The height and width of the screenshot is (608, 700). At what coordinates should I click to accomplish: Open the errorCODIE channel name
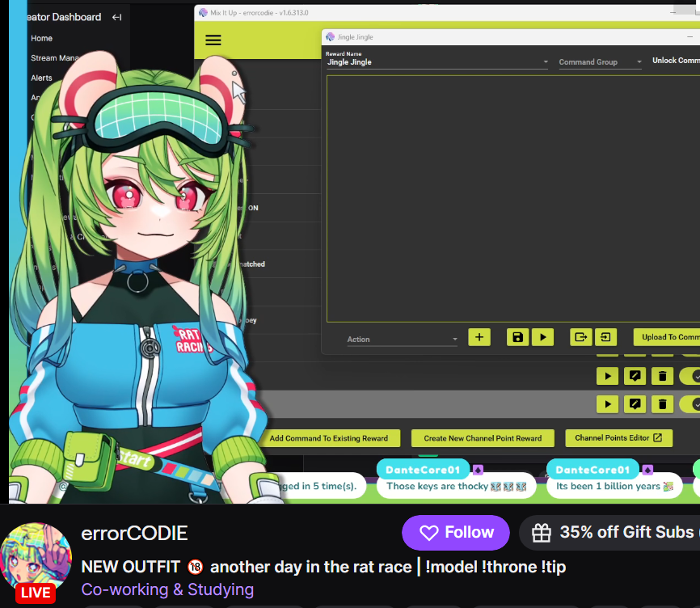[x=134, y=534]
